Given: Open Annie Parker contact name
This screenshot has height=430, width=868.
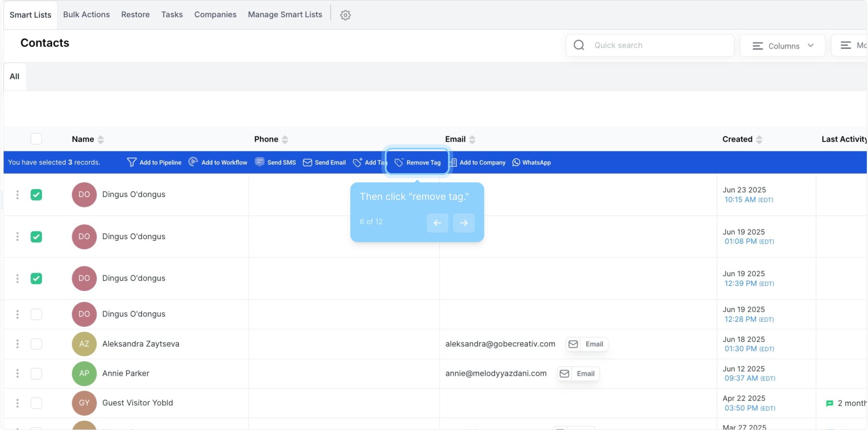Looking at the screenshot, I should tap(126, 373).
